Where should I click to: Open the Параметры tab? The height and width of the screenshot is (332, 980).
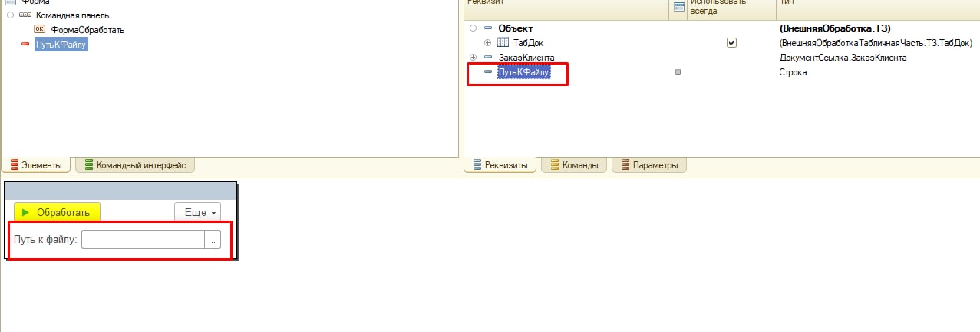(x=649, y=164)
